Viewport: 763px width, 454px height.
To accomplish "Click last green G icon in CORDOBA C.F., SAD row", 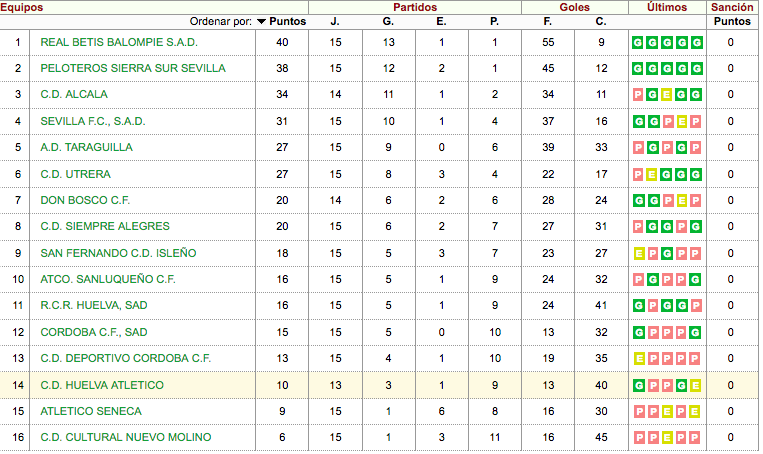I will coord(695,332).
